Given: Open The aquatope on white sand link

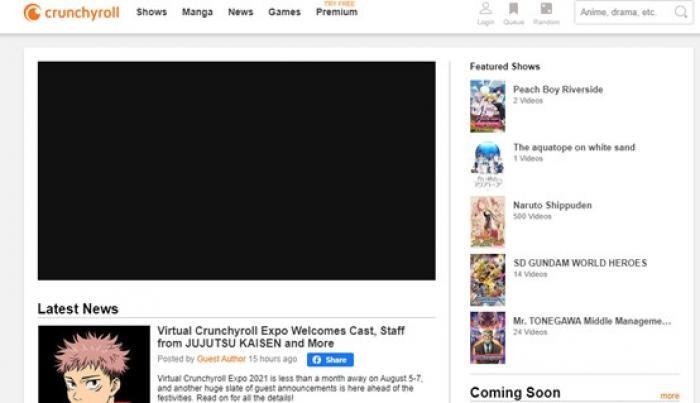Looking at the screenshot, I should coord(573,148).
